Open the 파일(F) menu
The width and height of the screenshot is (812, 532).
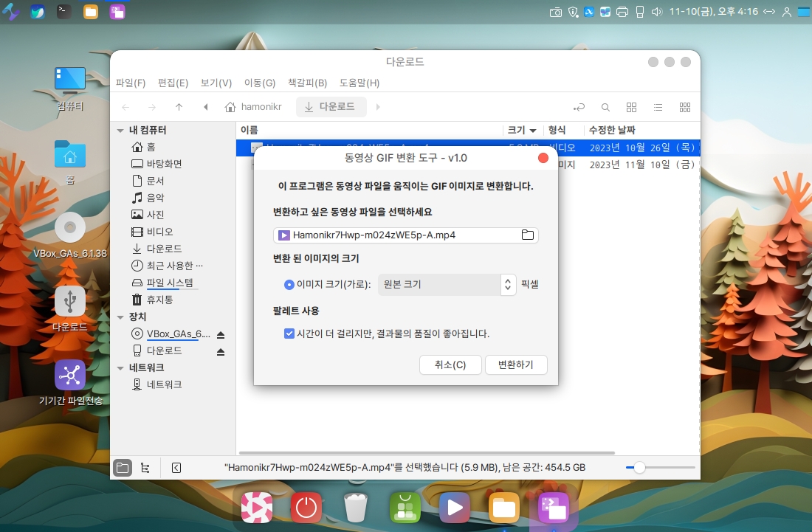[x=131, y=83]
